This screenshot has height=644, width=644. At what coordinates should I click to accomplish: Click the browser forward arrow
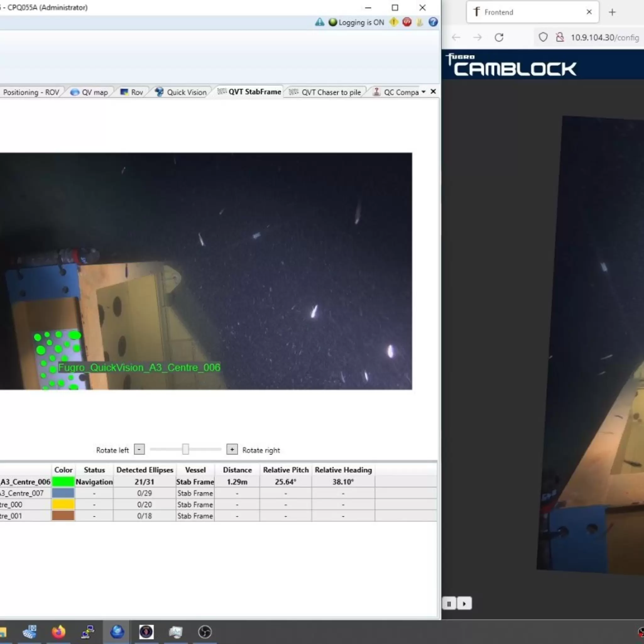(x=477, y=37)
